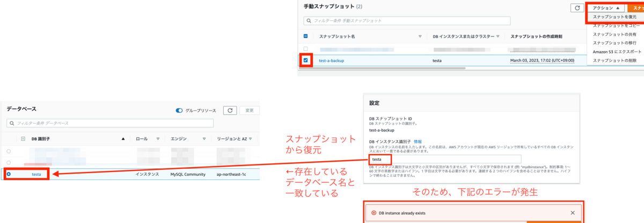Image resolution: width=644 pixels, height=223 pixels.
Task: Click search icon in database filter box
Action: click(x=12, y=123)
